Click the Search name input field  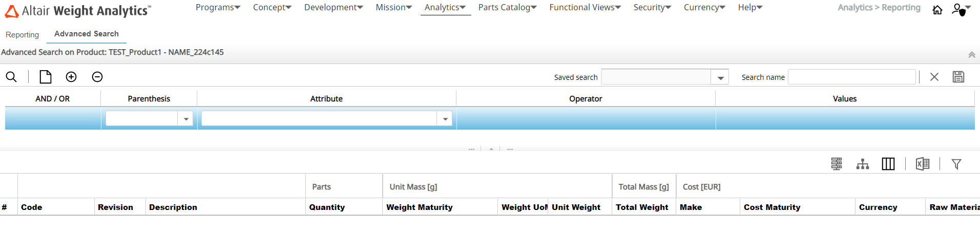coord(851,77)
